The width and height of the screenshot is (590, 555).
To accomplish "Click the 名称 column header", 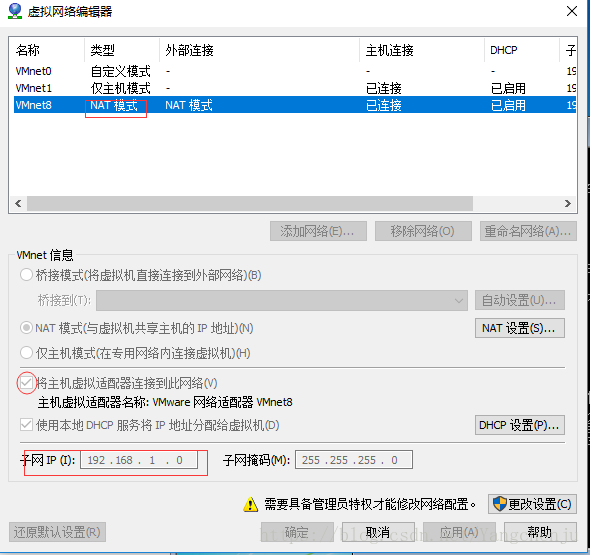I will pyautogui.click(x=47, y=50).
